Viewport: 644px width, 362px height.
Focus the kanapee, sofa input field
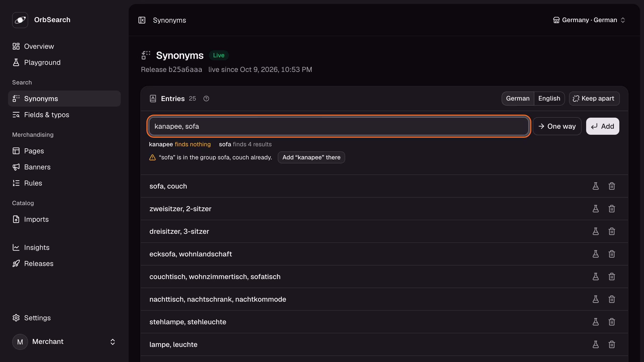tap(339, 126)
